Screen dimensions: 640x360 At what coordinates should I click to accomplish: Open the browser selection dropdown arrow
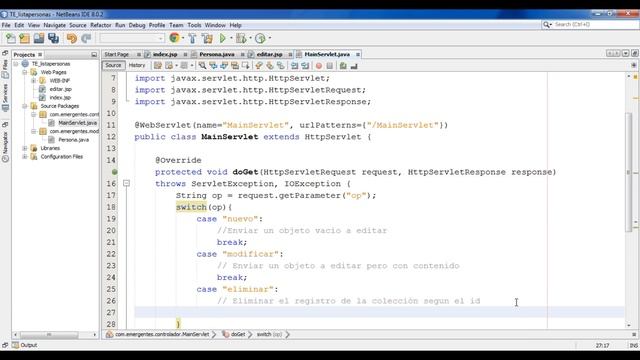click(x=183, y=38)
